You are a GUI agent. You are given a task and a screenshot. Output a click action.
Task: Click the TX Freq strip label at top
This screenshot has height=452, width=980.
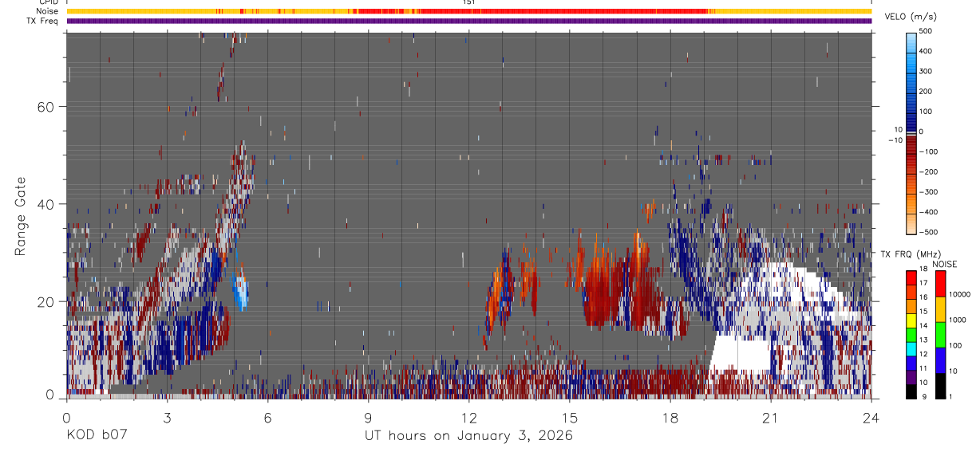click(43, 21)
